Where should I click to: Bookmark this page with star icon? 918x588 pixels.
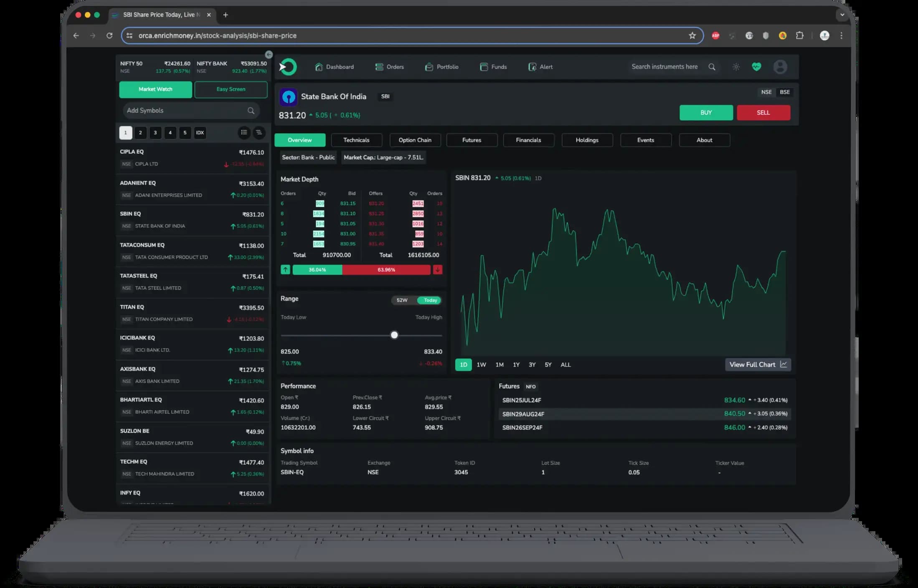692,35
